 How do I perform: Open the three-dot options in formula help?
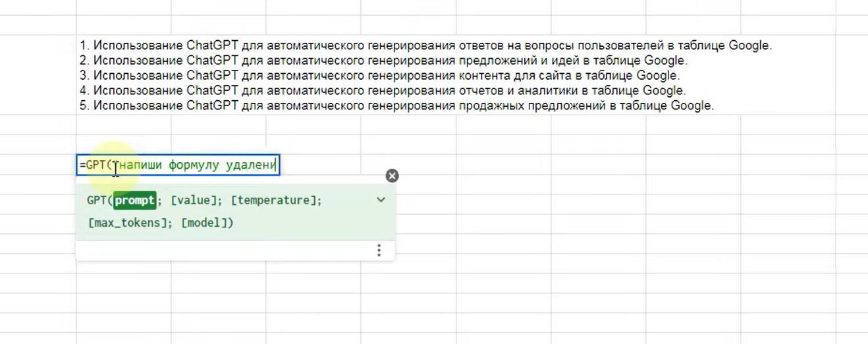click(379, 250)
